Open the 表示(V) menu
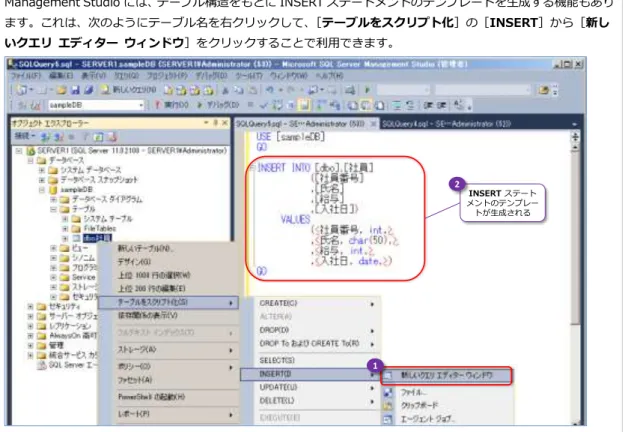Viewport: 625px width, 432px height. (x=94, y=76)
